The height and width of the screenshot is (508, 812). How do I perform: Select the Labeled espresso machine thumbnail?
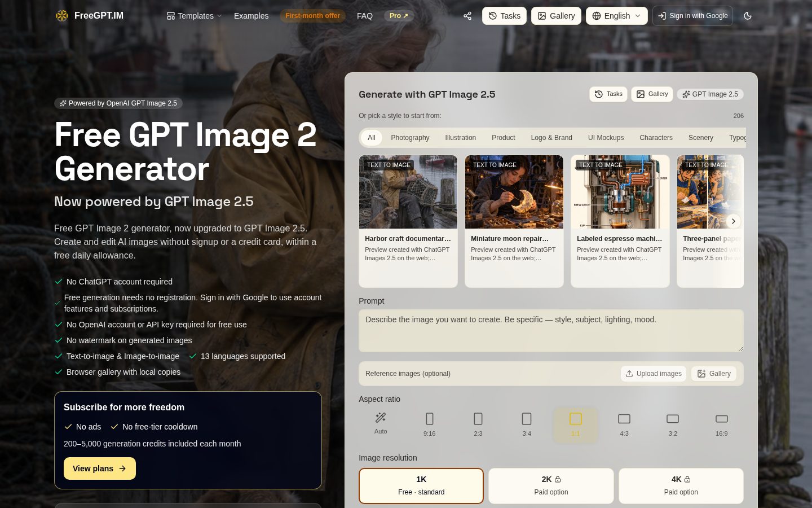[x=620, y=192]
